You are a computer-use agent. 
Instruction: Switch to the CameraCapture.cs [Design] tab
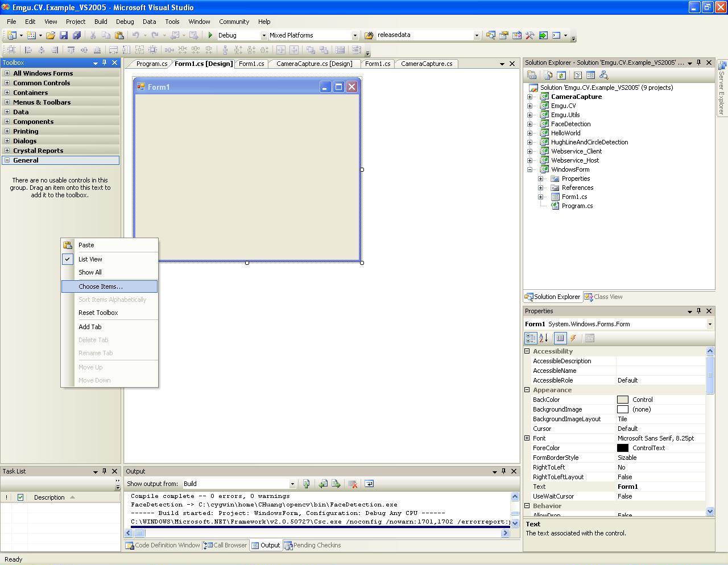[314, 64]
